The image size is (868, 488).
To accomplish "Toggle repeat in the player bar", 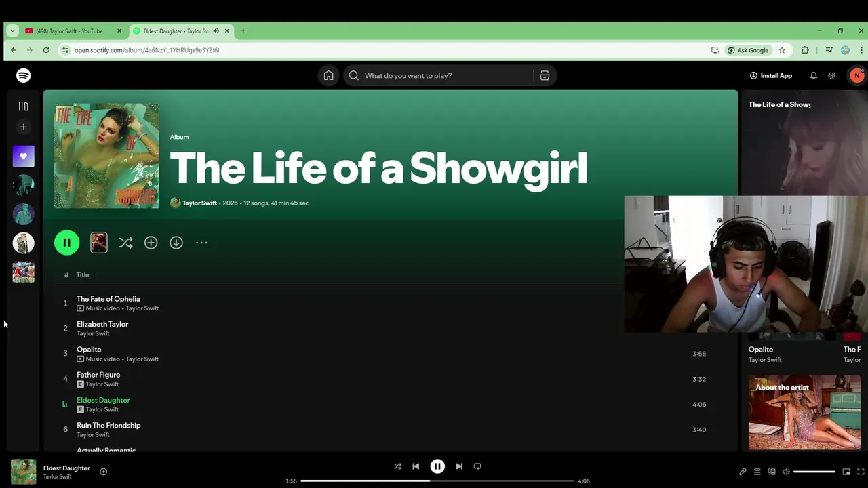I will (x=477, y=466).
